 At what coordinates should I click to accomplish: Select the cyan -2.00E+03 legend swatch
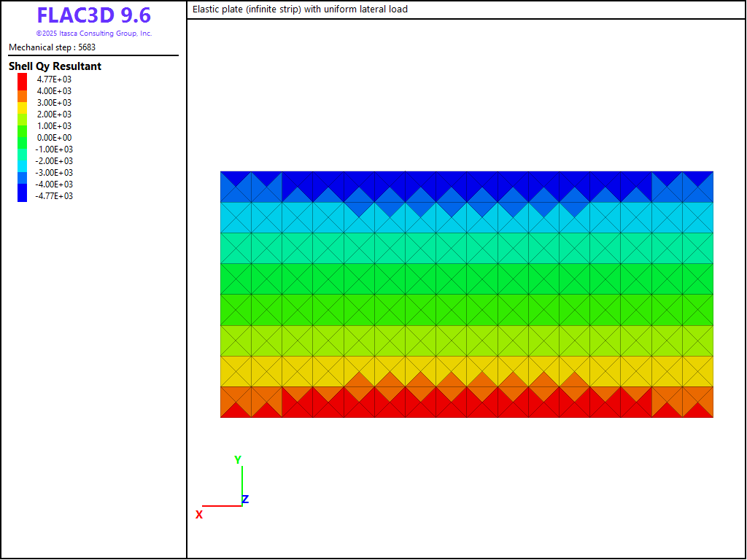[x=22, y=161]
